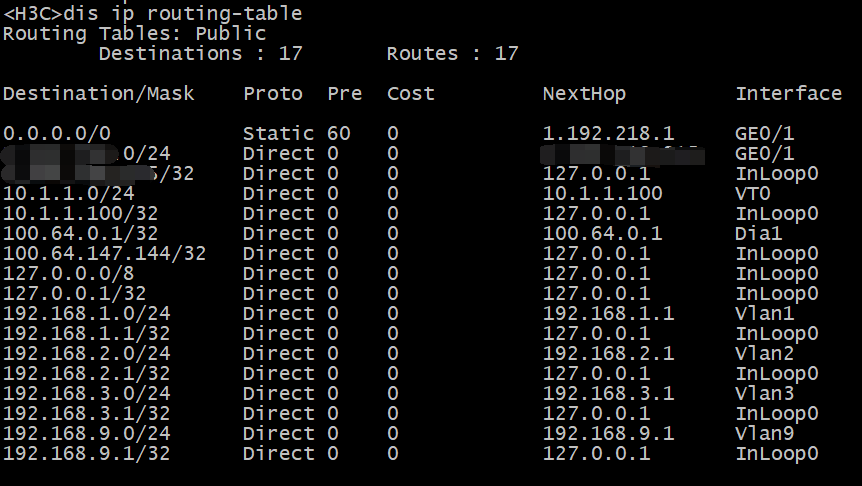
Task: Select the 0.0.0.0/0 default route destination
Action: 56,133
